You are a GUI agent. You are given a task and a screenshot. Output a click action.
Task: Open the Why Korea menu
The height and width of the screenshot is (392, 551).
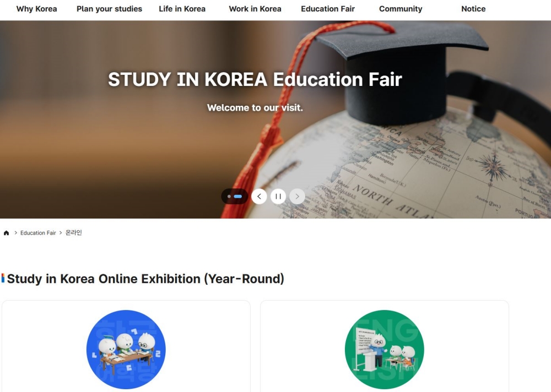point(36,9)
